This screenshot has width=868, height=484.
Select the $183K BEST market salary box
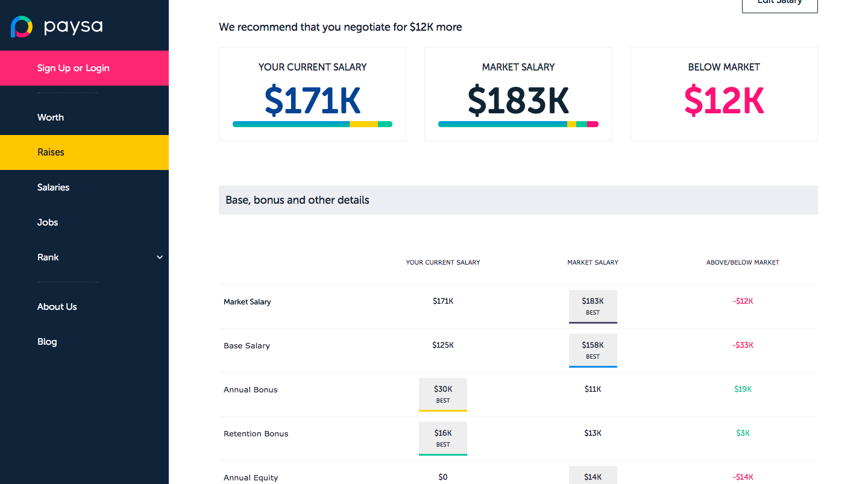point(593,306)
